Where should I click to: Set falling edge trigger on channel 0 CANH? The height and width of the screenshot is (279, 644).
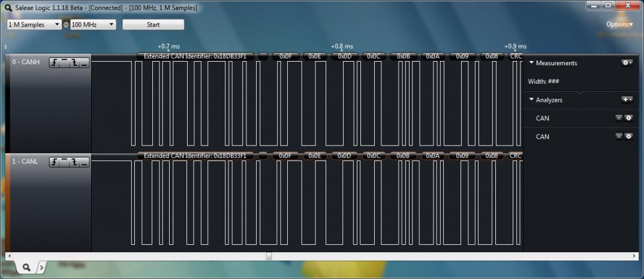coord(74,63)
